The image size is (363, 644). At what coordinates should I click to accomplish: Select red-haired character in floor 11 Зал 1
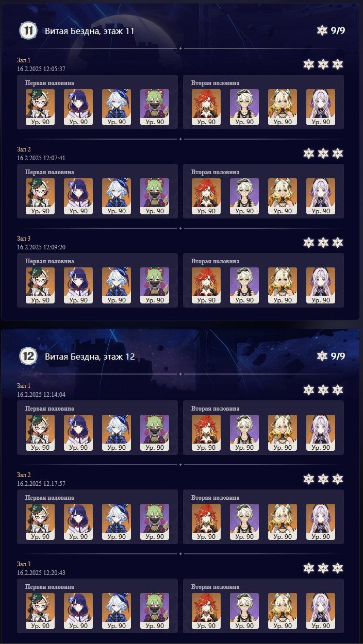pos(206,107)
